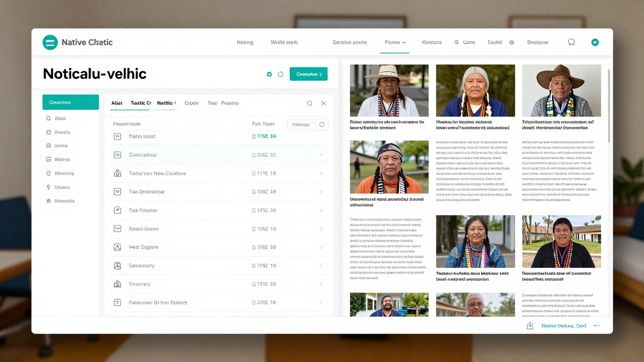This screenshot has height=362, width=644.
Task: Open the Ponse dropdown in the top navigation
Action: (395, 42)
